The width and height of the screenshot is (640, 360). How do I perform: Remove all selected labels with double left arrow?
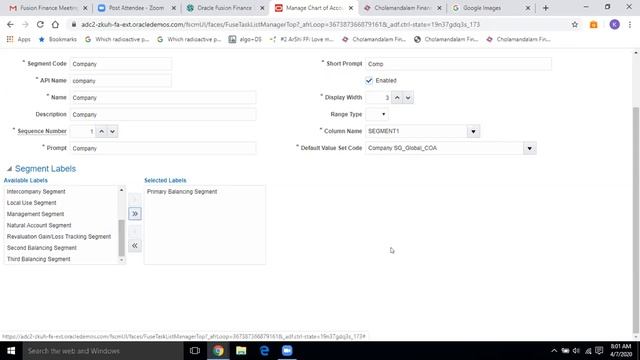(x=135, y=245)
